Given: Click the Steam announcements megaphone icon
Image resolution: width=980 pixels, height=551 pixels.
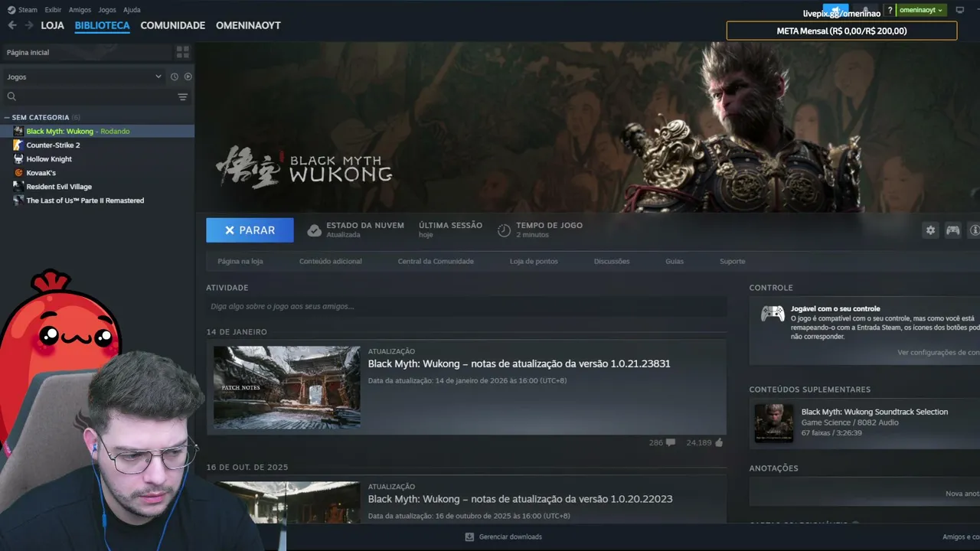Looking at the screenshot, I should pos(835,10).
